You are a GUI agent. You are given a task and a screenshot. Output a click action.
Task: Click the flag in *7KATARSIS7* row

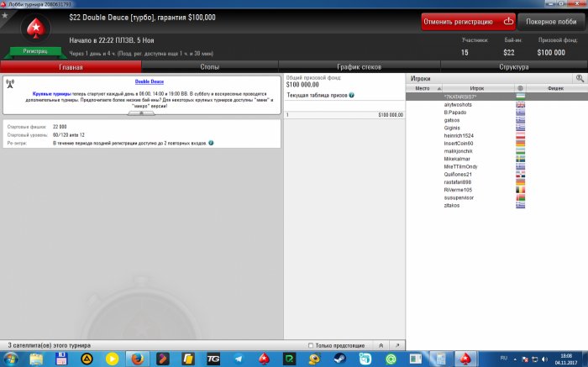(521, 97)
